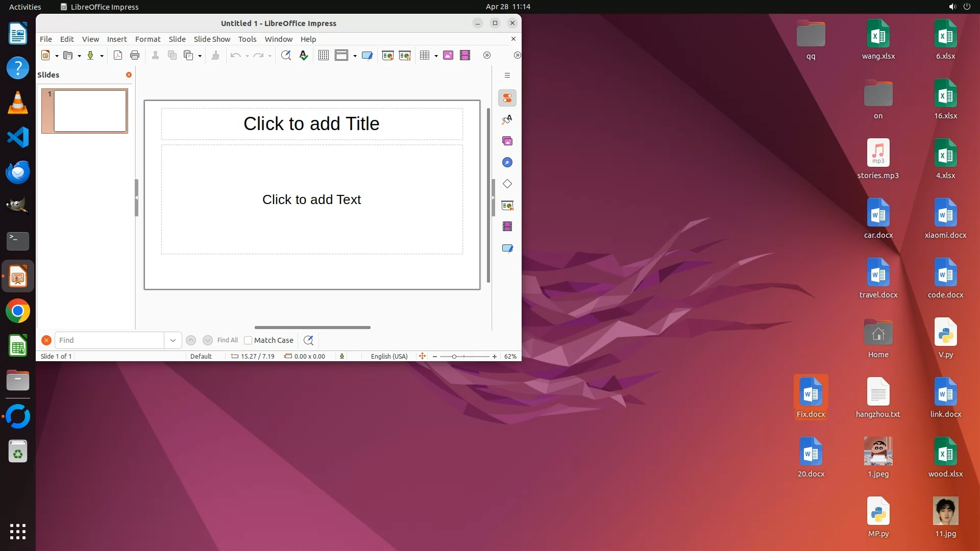This screenshot has width=980, height=551.
Task: Open the Insert Table dropdown arrow
Action: click(x=436, y=56)
